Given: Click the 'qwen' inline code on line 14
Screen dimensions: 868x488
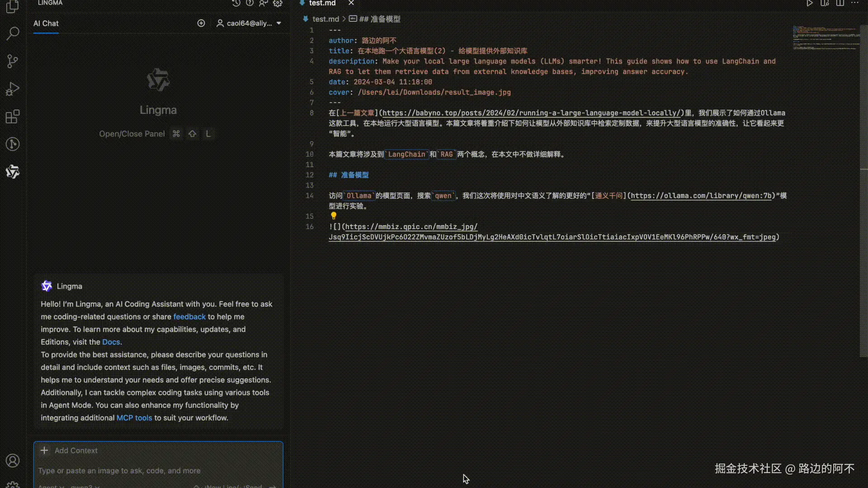Looking at the screenshot, I should (443, 196).
